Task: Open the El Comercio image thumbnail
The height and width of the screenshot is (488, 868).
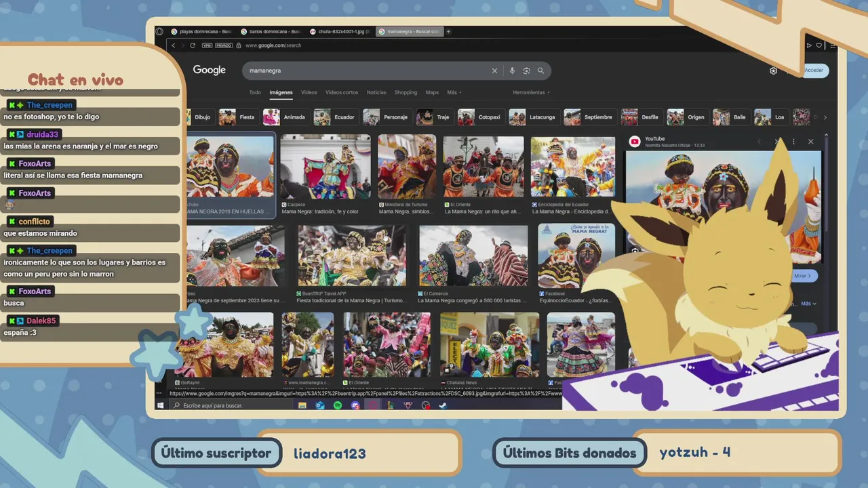Action: click(x=473, y=256)
